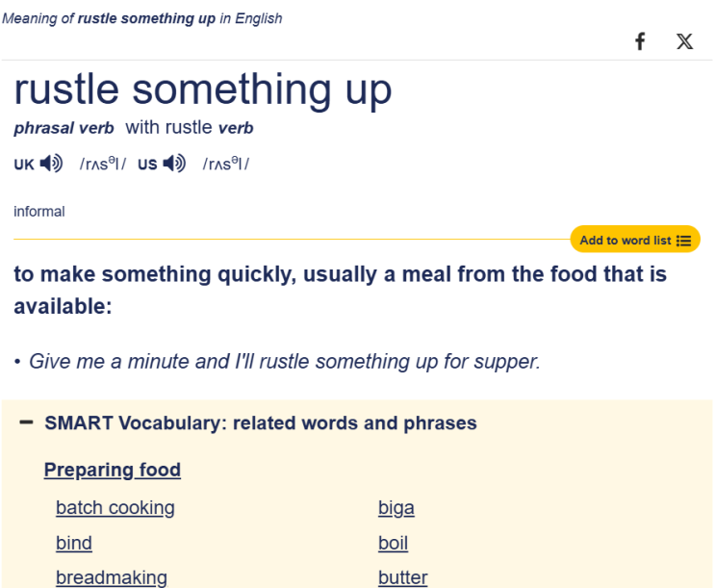Click the UK phonetic transcription
Viewport: 715px width, 588px height.
tap(103, 164)
